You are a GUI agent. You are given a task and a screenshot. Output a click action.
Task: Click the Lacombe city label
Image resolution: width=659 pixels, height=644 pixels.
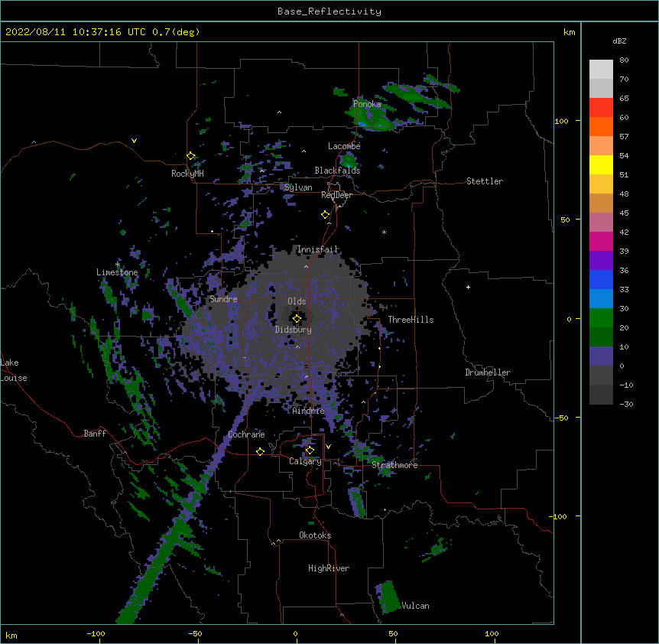point(344,146)
